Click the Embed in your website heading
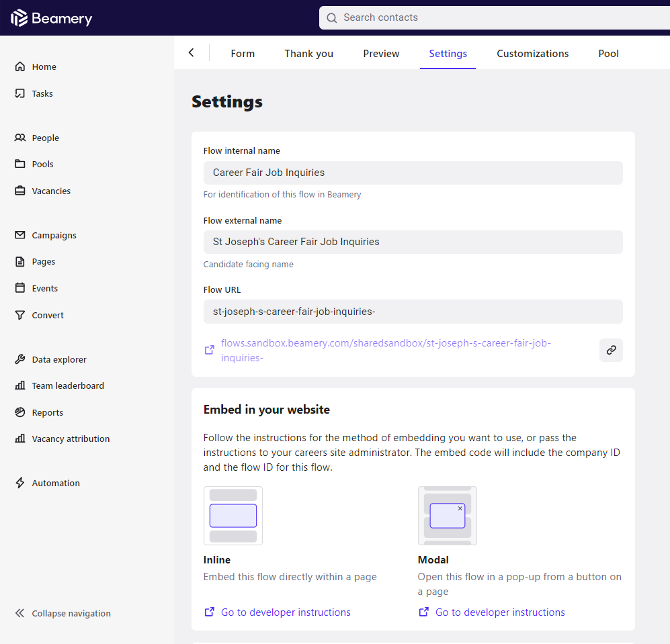Image resolution: width=670 pixels, height=644 pixels. point(267,410)
